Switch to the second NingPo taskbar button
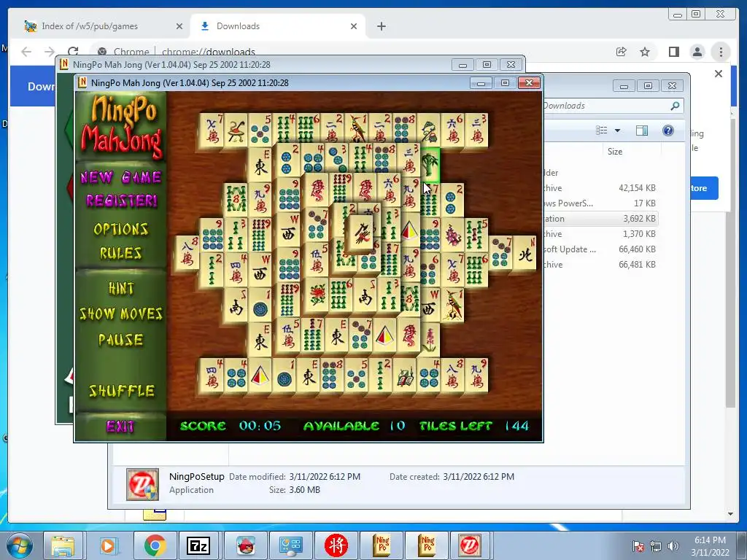The image size is (747, 560). pos(427,545)
